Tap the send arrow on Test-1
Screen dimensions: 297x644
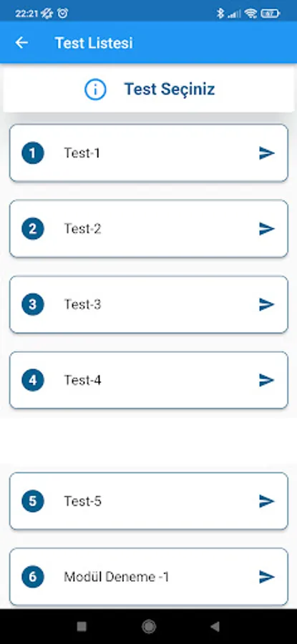(x=267, y=153)
